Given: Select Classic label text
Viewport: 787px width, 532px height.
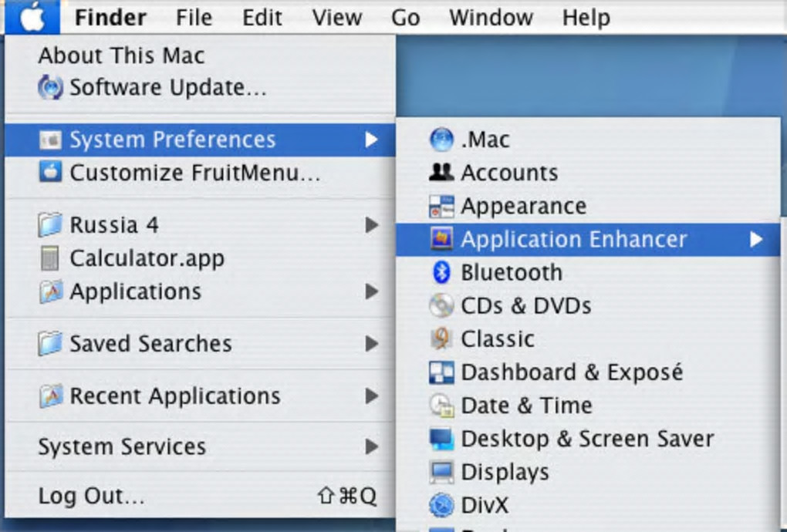Looking at the screenshot, I should 498,339.
